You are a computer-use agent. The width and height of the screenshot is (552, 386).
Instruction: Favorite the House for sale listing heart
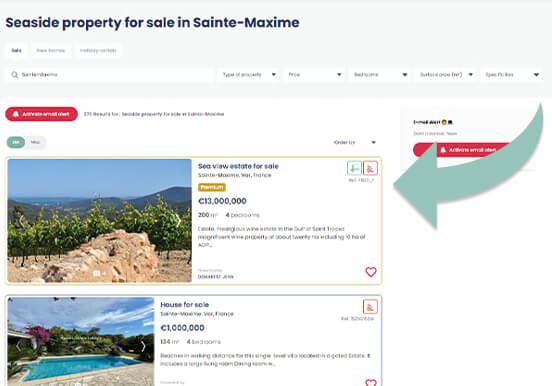pos(371,382)
